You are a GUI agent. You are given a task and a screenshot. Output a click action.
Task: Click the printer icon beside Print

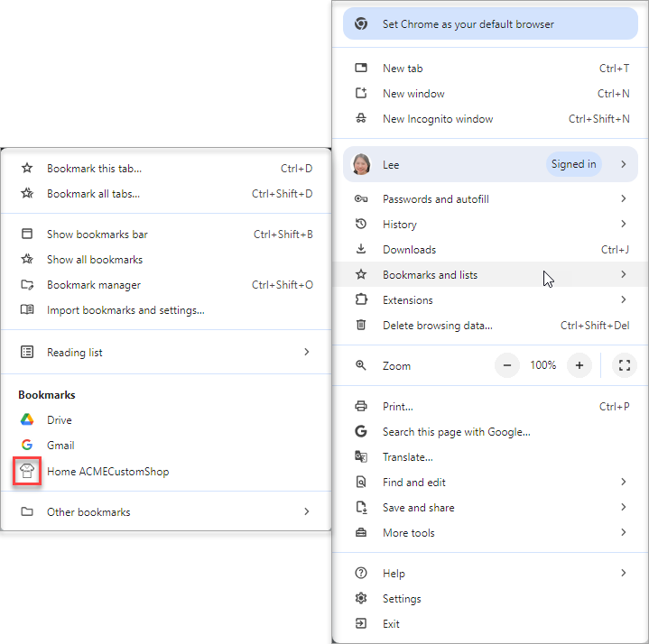pos(361,407)
